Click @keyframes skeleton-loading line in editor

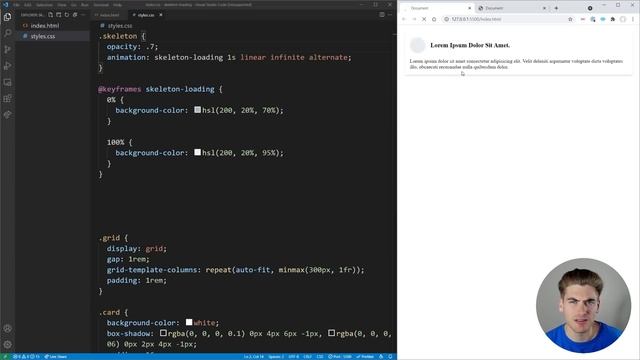click(160, 89)
